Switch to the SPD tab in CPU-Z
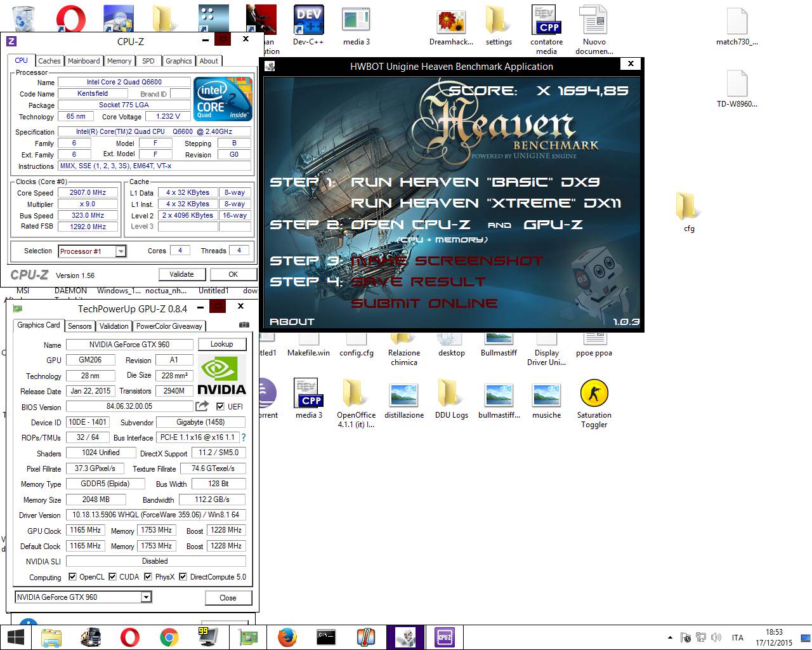 (148, 61)
